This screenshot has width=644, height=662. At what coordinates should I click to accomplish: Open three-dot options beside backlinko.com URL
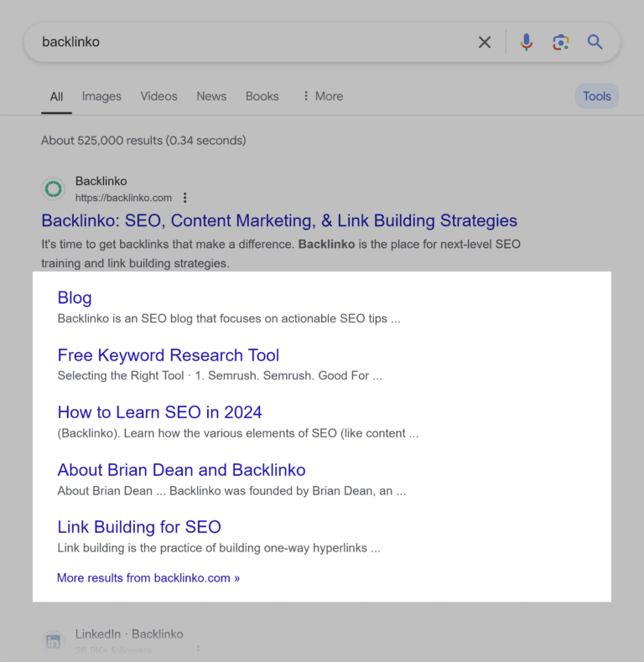185,198
